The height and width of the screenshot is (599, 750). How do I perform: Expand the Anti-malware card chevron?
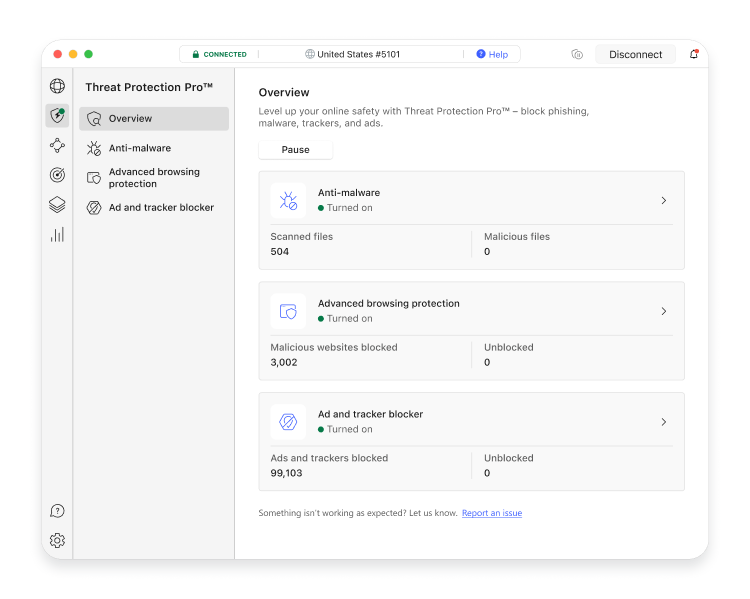(x=664, y=201)
